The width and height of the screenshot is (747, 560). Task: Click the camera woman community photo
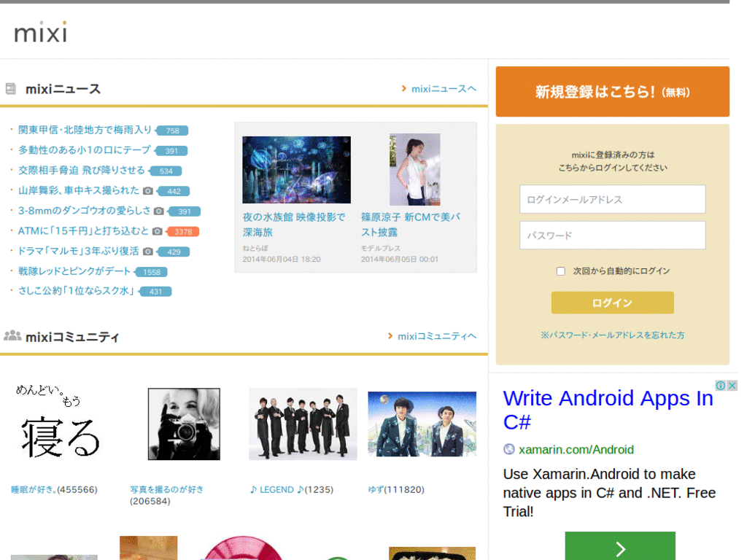point(184,424)
